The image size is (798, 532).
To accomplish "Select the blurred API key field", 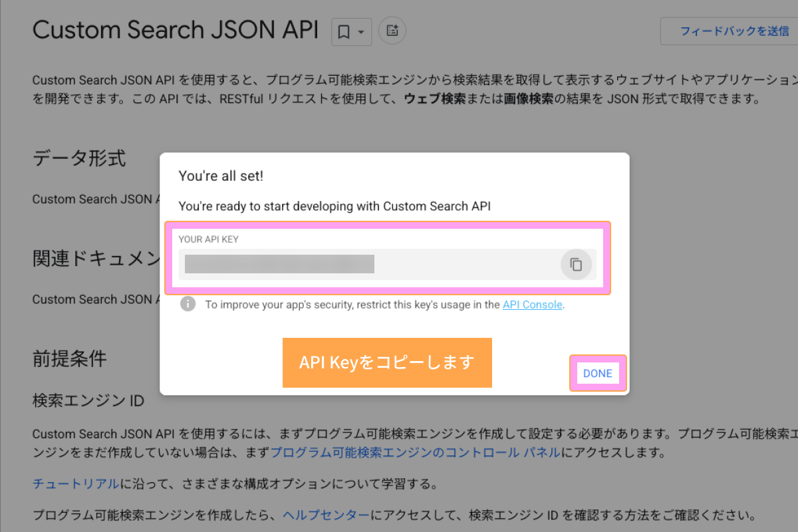I will point(388,264).
